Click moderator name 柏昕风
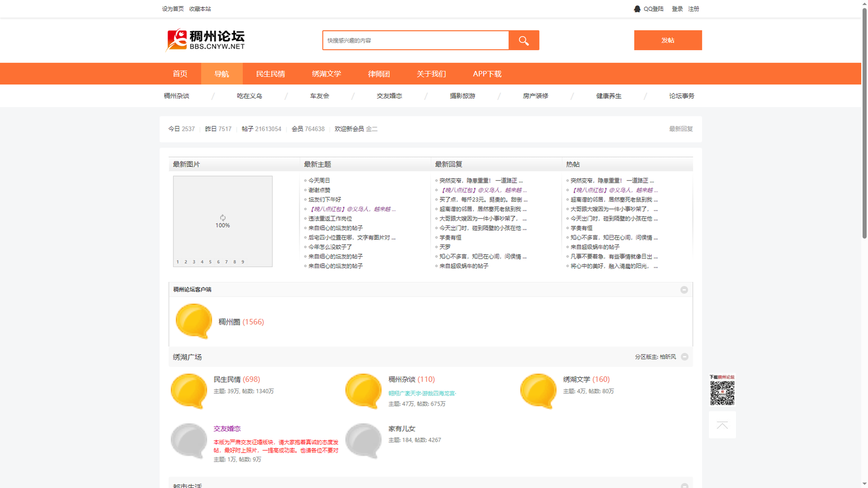 pyautogui.click(x=668, y=357)
